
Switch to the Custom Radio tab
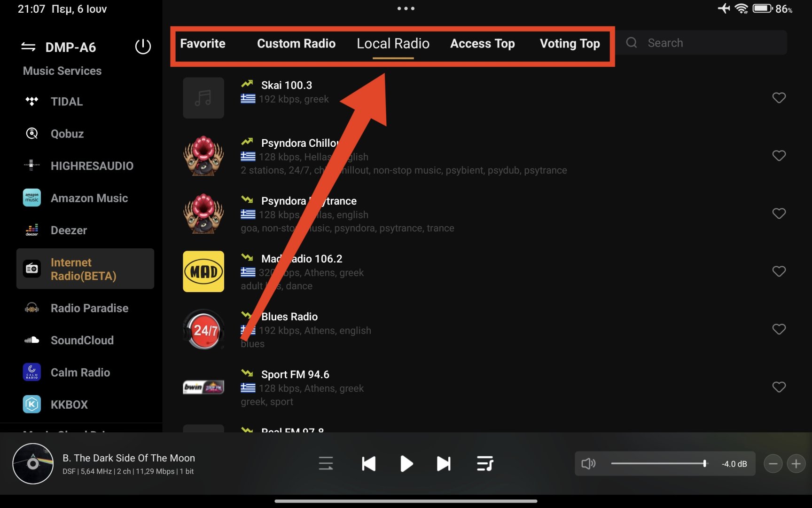pos(296,43)
